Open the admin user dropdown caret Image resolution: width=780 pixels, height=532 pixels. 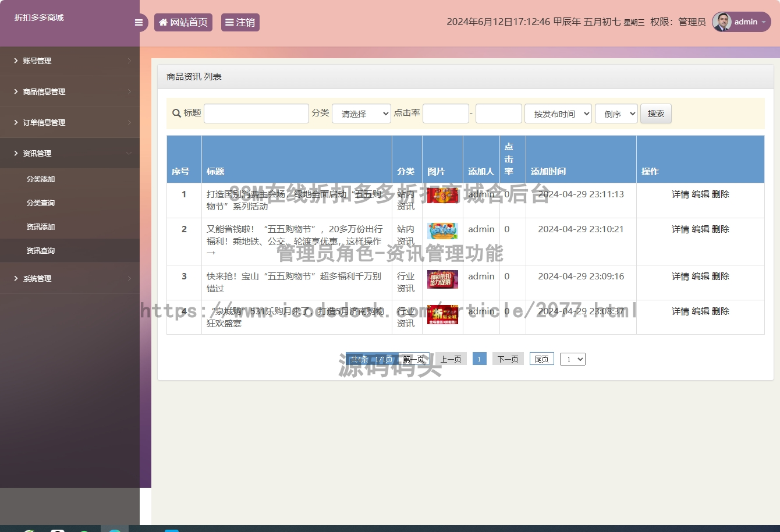[x=764, y=22]
